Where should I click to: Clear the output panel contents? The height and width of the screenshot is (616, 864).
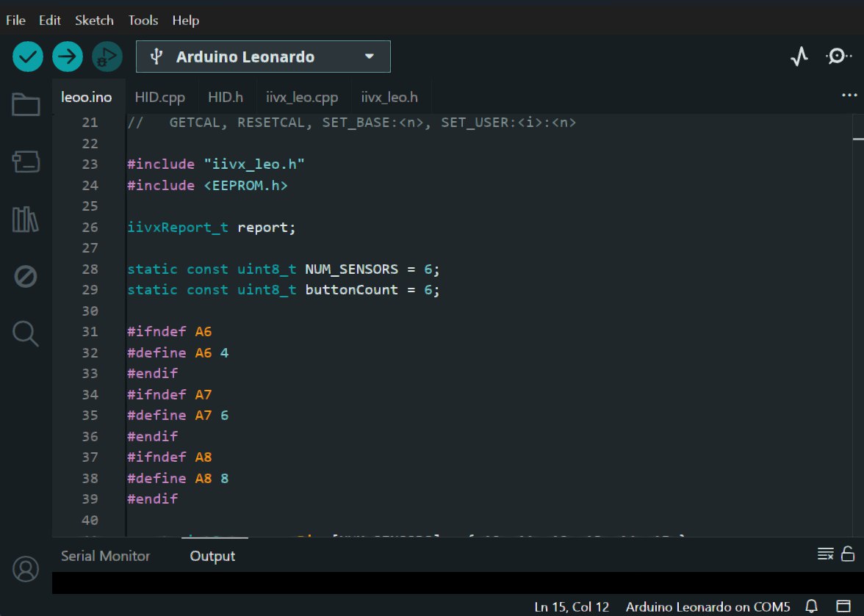pyautogui.click(x=825, y=554)
